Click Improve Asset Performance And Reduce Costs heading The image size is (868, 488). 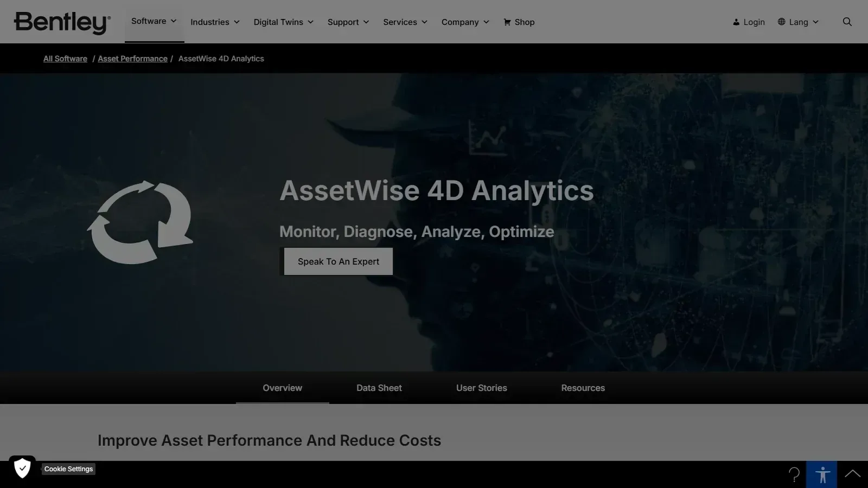click(x=269, y=440)
